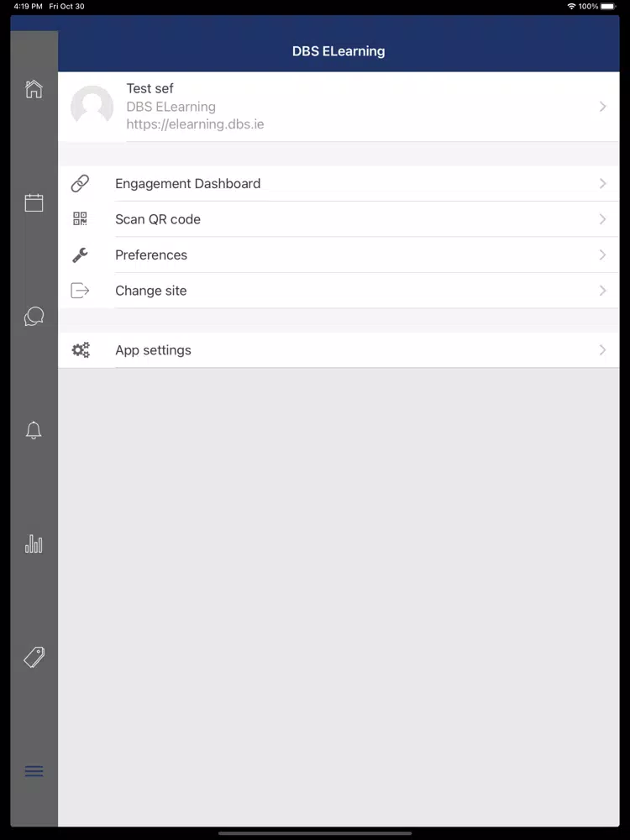The width and height of the screenshot is (630, 840).
Task: Select the hamburger More menu icon
Action: coord(34,771)
